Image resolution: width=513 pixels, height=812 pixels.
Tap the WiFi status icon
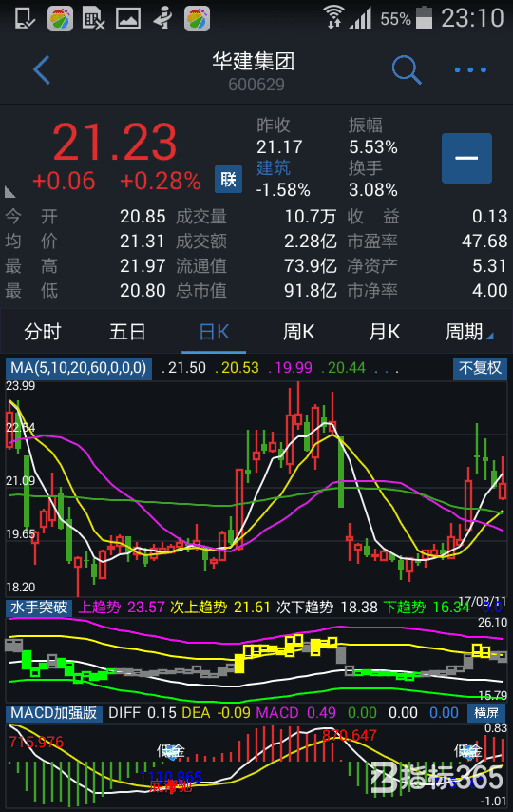pyautogui.click(x=333, y=17)
